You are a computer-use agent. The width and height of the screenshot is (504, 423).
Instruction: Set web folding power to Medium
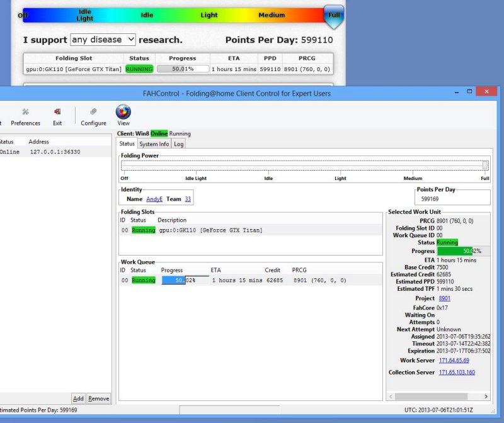tap(272, 15)
